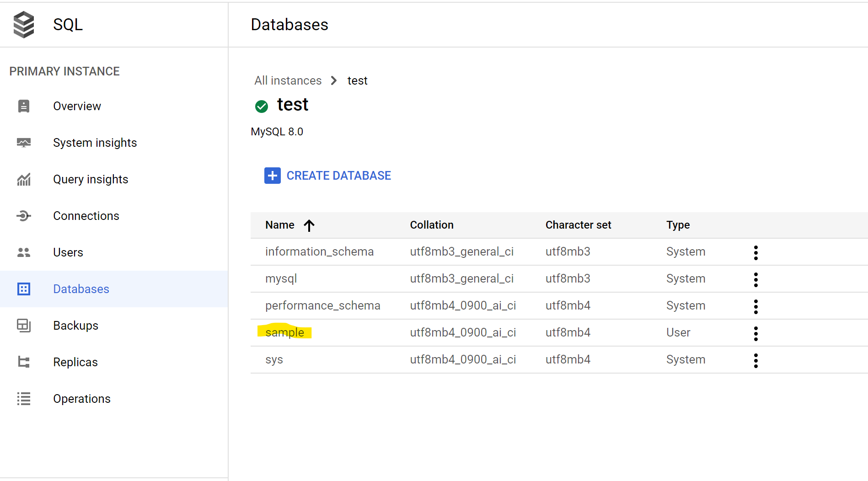868x481 pixels.
Task: Click the Users people icon
Action: click(x=24, y=252)
